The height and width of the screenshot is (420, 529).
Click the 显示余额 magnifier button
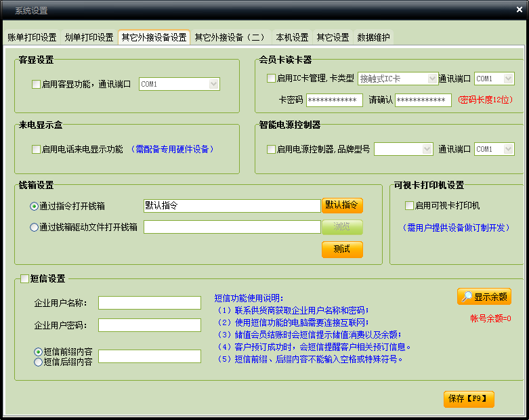pyautogui.click(x=484, y=297)
